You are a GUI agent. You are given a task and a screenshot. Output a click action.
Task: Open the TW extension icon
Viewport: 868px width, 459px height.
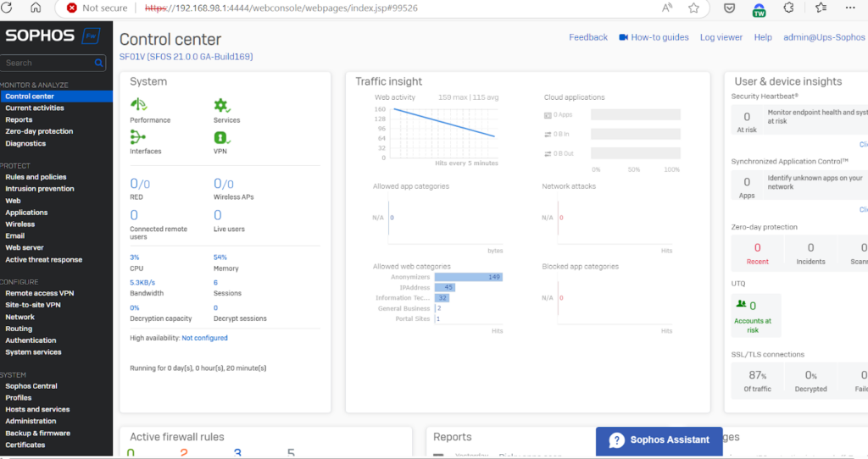(x=759, y=9)
